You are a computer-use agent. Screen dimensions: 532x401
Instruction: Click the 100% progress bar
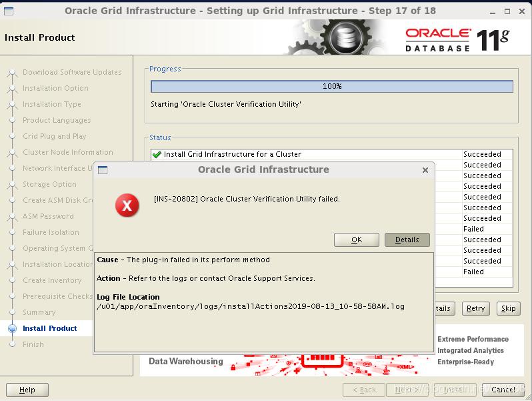tap(332, 86)
